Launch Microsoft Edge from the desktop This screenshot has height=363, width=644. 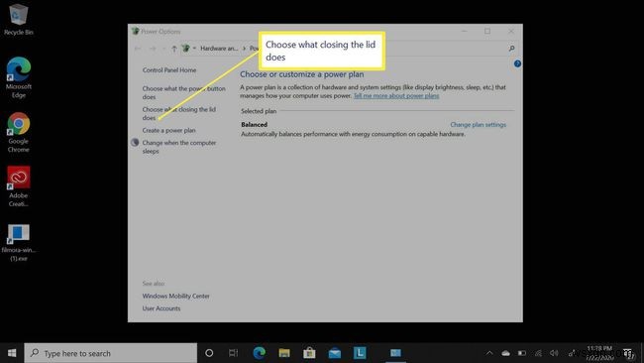[x=19, y=77]
